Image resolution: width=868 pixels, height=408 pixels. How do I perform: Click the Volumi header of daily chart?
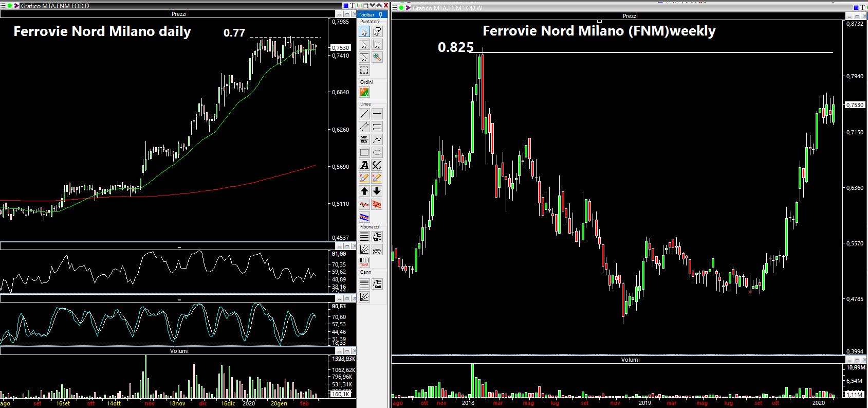coord(179,351)
